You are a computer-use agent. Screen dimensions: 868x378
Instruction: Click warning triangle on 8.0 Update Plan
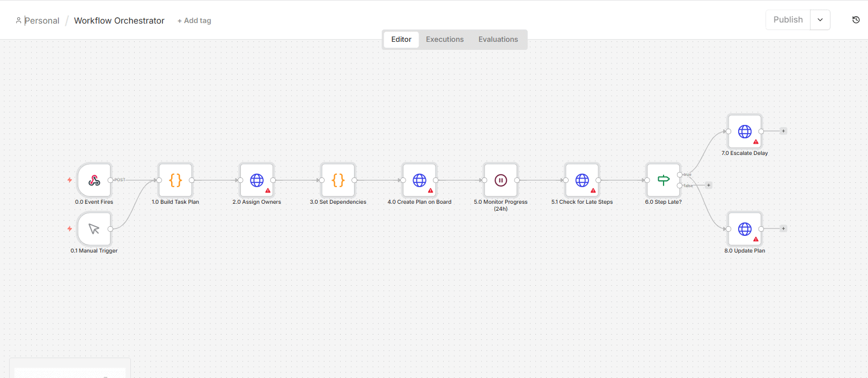tap(756, 239)
